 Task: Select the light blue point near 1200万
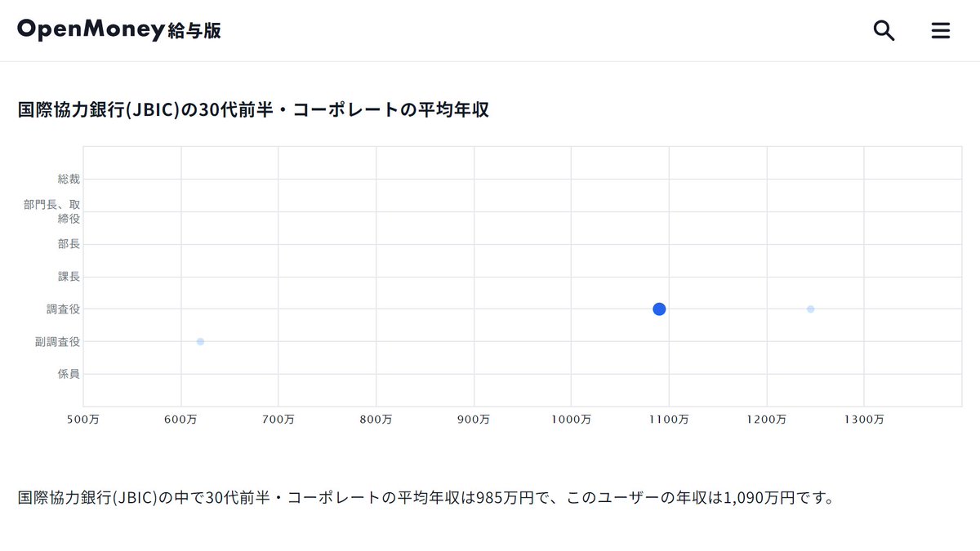coord(810,309)
